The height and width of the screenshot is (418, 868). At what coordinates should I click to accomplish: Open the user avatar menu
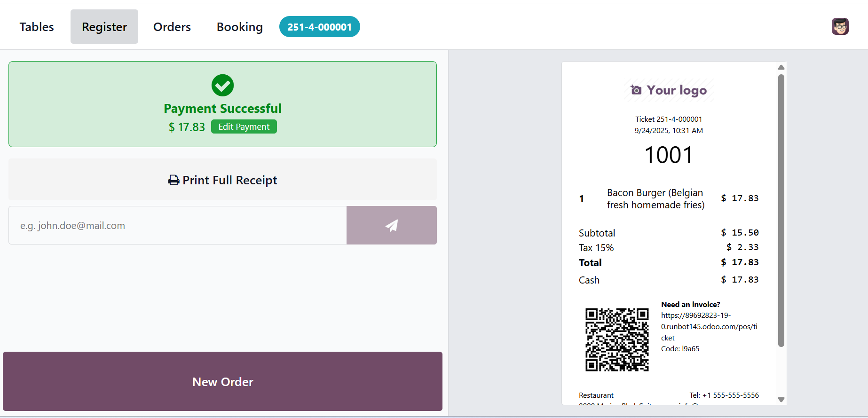click(840, 27)
